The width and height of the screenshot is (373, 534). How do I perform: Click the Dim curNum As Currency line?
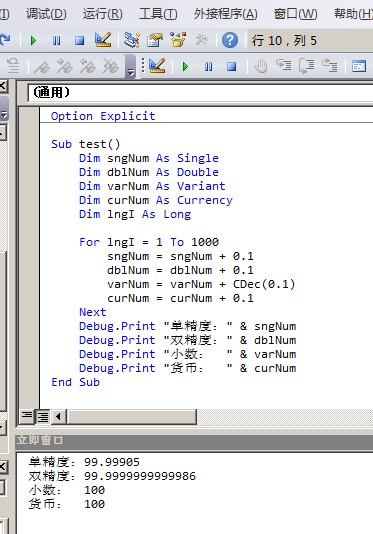tap(156, 200)
